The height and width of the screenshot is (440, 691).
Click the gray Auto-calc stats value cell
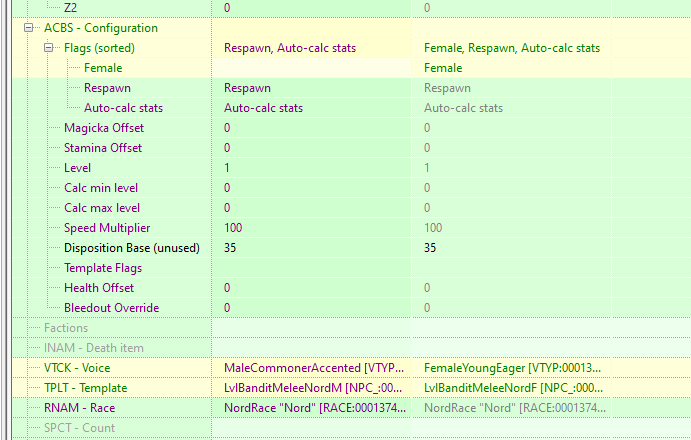[463, 108]
